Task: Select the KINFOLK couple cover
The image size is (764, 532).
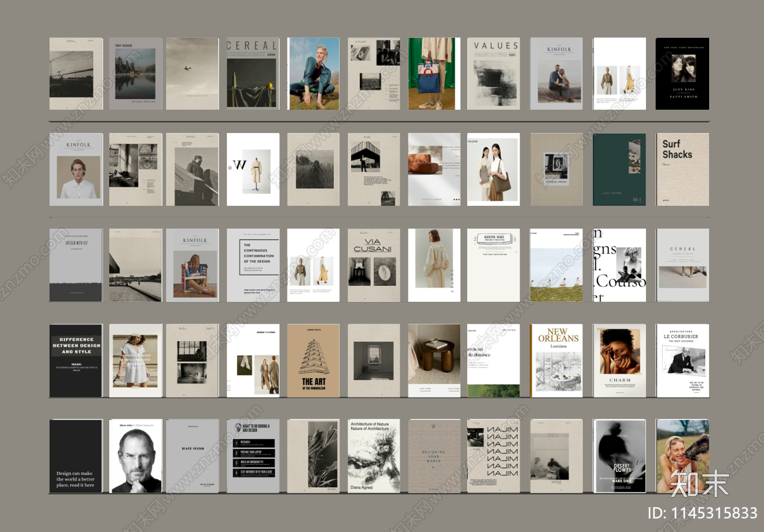Action: (556, 74)
